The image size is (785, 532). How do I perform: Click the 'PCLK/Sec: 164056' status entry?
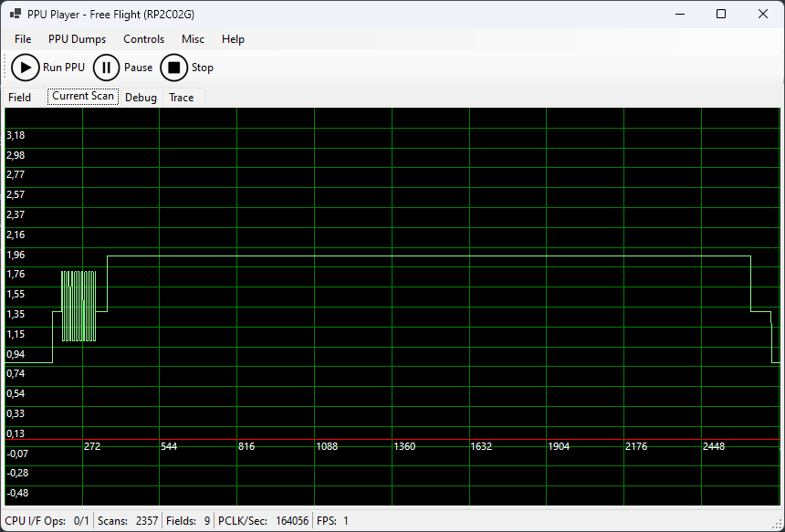[263, 521]
